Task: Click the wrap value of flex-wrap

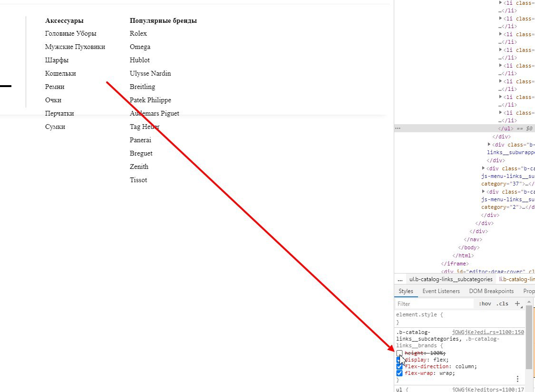Action: click(x=445, y=373)
